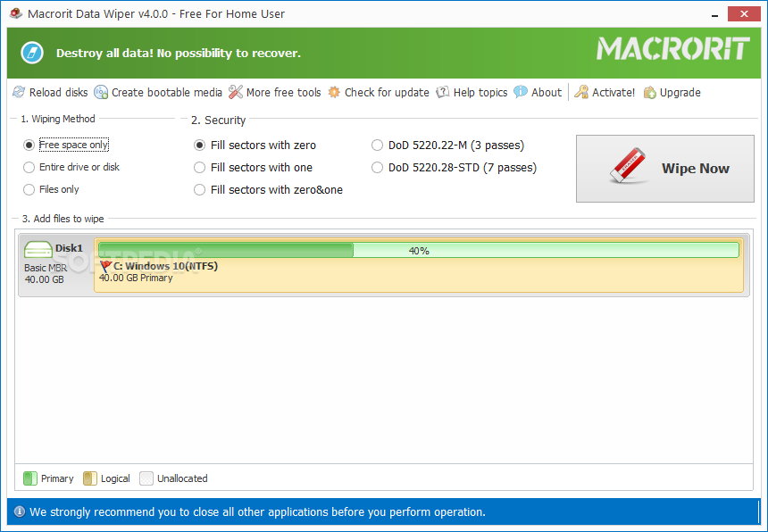Screen dimensions: 768x532
Task: Select DoD 5220.22-M (3 passes)
Action: click(x=447, y=145)
